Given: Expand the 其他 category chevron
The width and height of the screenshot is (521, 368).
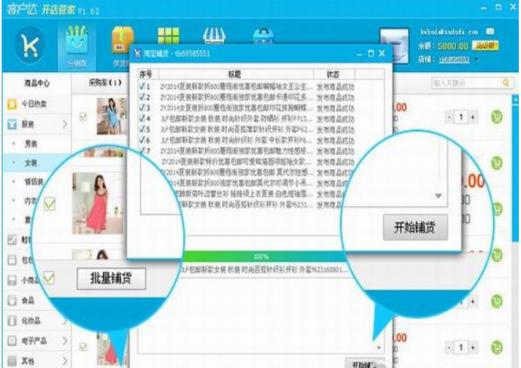Looking at the screenshot, I should click(x=65, y=361).
